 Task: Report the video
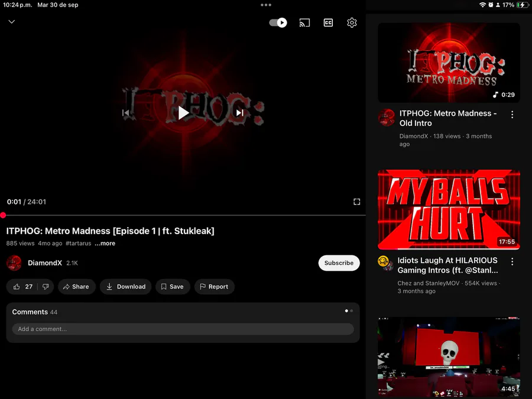coord(215,287)
